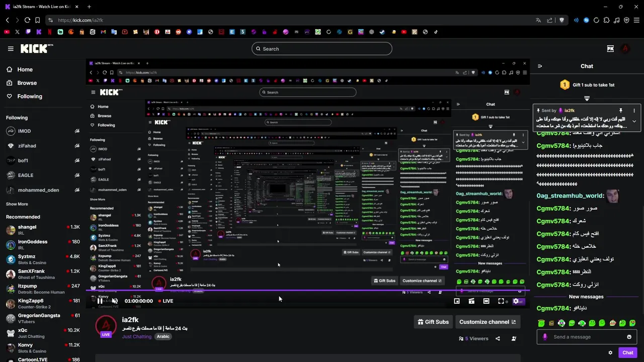Click the pin icon on pinned message

pos(621,110)
